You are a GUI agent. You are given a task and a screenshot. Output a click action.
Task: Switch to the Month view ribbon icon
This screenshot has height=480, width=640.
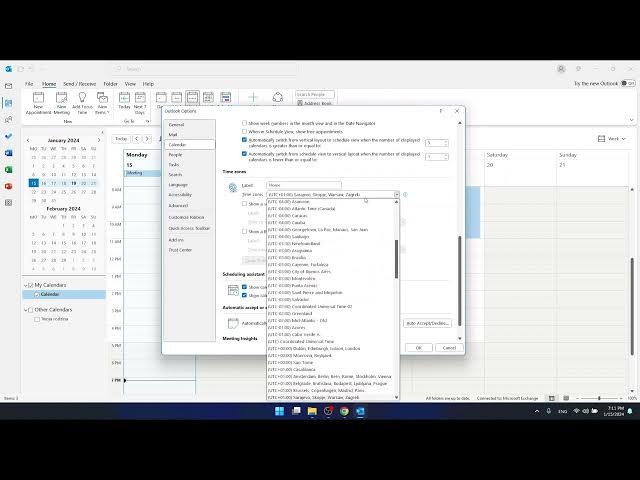pos(208,98)
